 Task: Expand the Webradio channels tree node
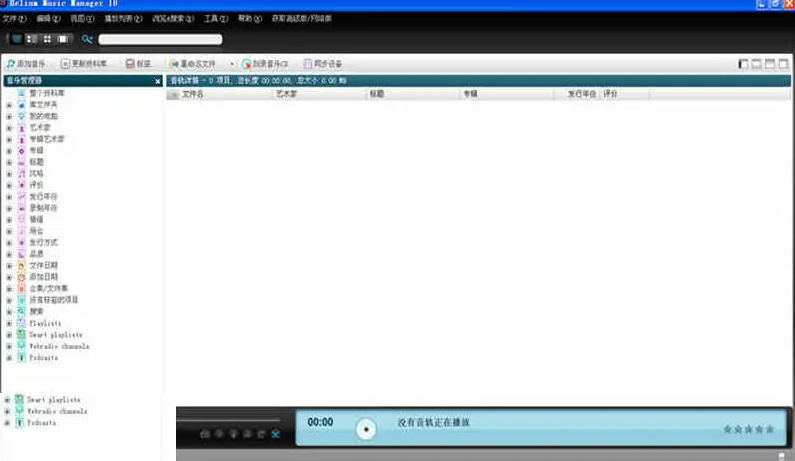click(9, 346)
